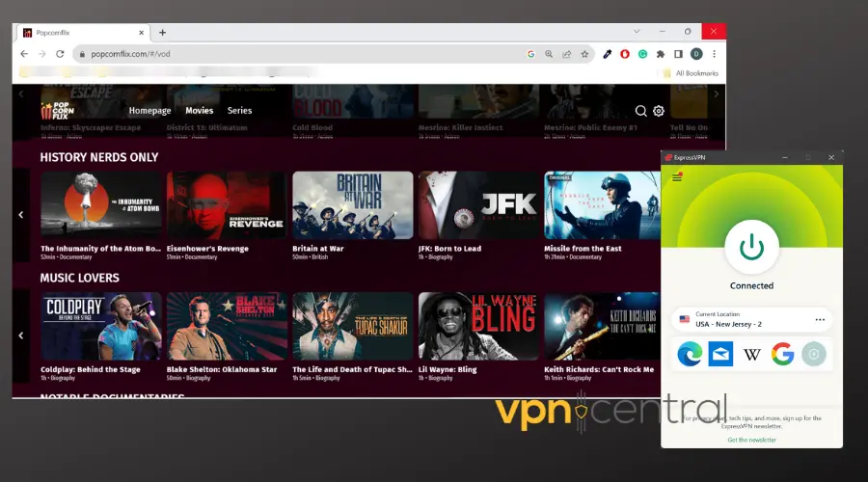Show previous Music Lovers titles

[21, 335]
